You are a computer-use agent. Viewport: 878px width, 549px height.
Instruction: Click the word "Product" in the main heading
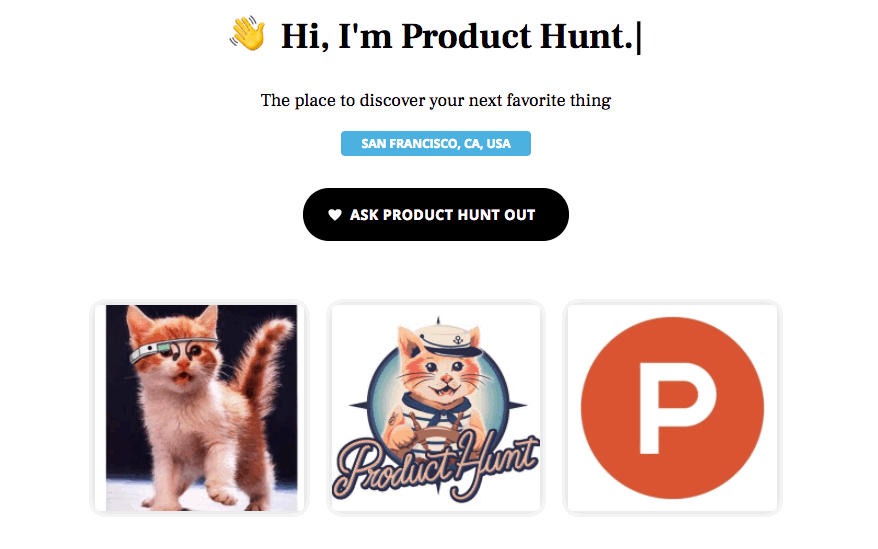[466, 36]
